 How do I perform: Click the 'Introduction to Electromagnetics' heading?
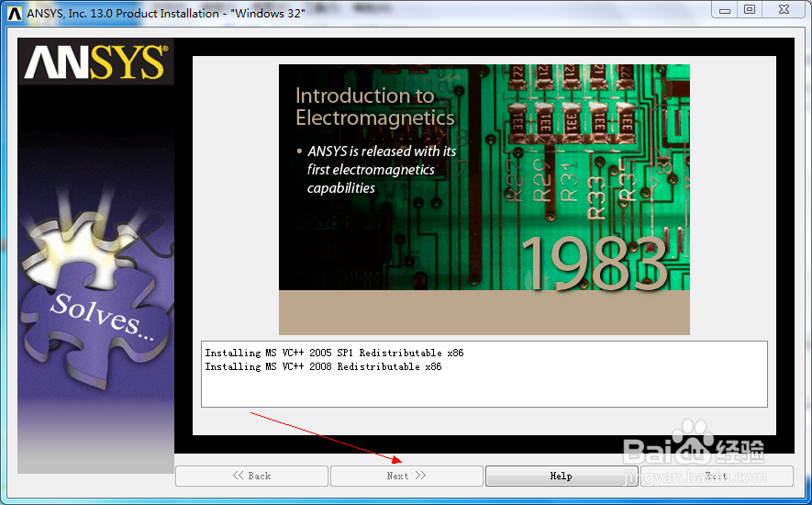coord(375,107)
